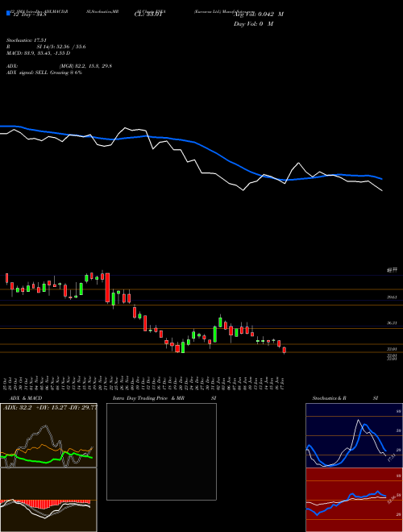Click the 'Stochastics & R' panel title
This screenshot has width=403, height=532.
(x=330, y=398)
